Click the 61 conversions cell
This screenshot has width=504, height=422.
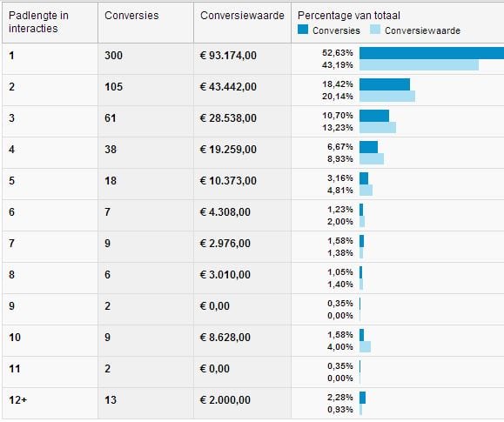tap(111, 118)
